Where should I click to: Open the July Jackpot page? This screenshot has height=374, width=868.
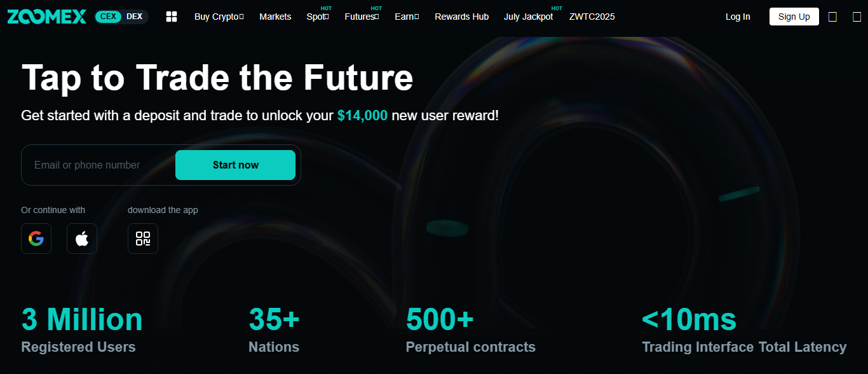point(528,17)
